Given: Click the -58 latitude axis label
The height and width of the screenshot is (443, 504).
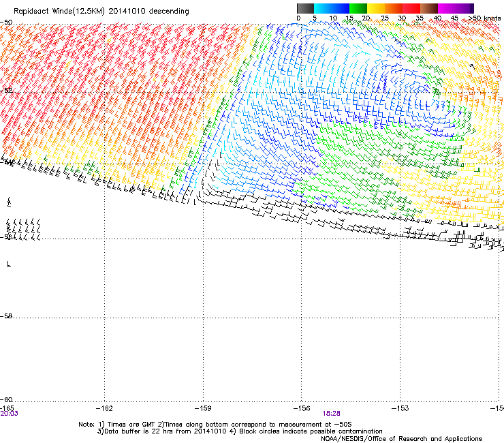Looking at the screenshot, I should pyautogui.click(x=6, y=316).
